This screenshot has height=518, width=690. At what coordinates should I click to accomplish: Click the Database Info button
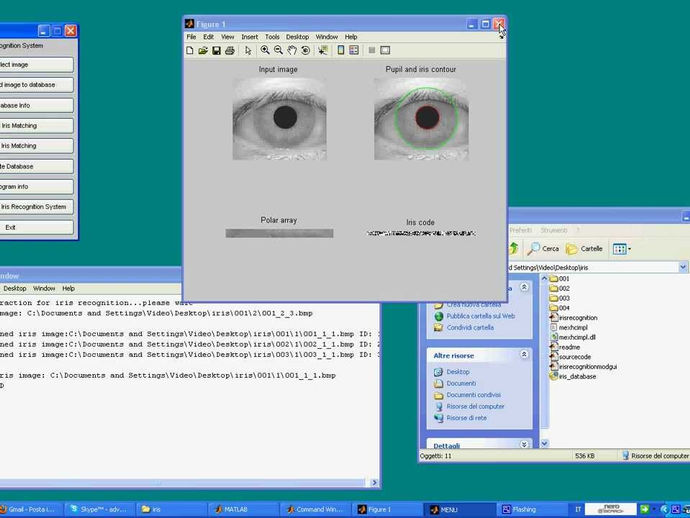pos(37,106)
